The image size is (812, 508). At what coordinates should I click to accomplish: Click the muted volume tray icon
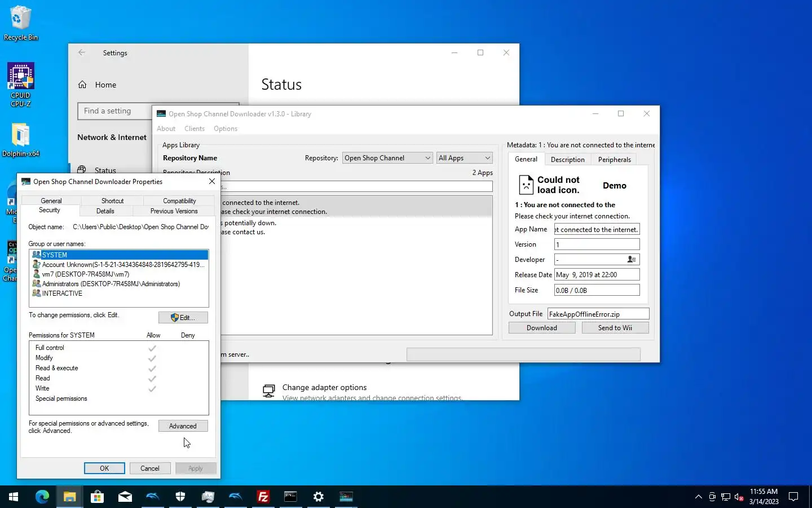click(x=739, y=497)
